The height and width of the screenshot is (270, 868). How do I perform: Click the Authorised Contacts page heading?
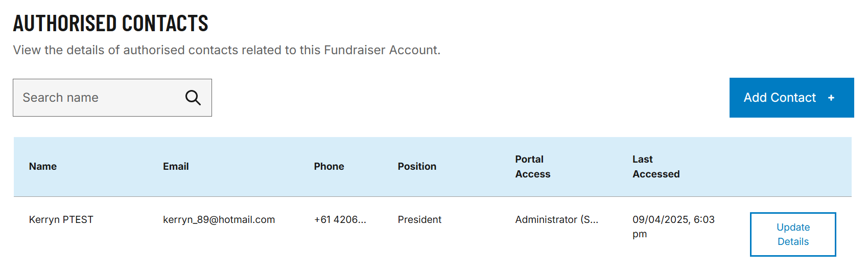(111, 24)
